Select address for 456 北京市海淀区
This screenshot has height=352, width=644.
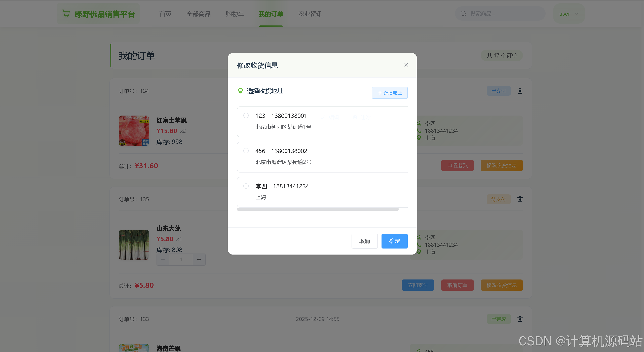point(246,151)
